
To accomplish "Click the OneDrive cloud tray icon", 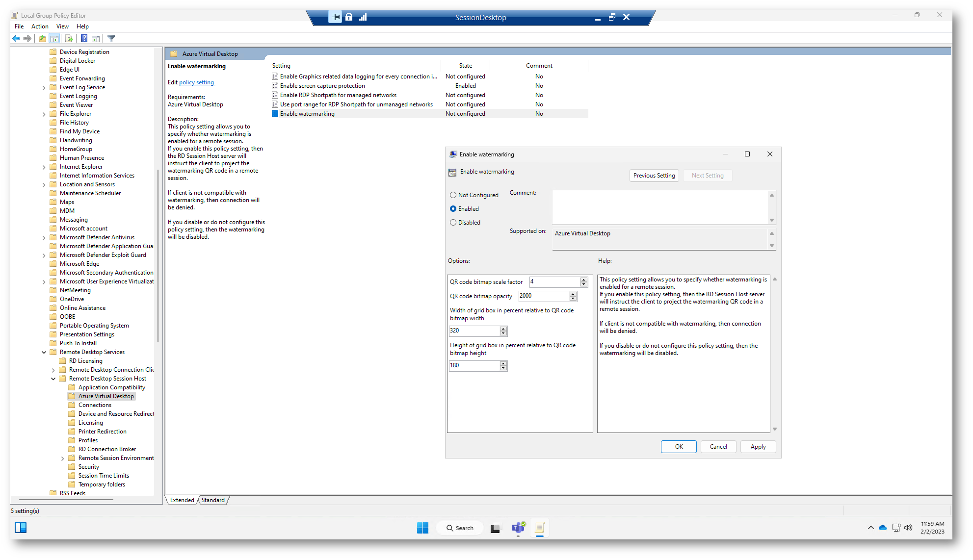I will click(883, 528).
